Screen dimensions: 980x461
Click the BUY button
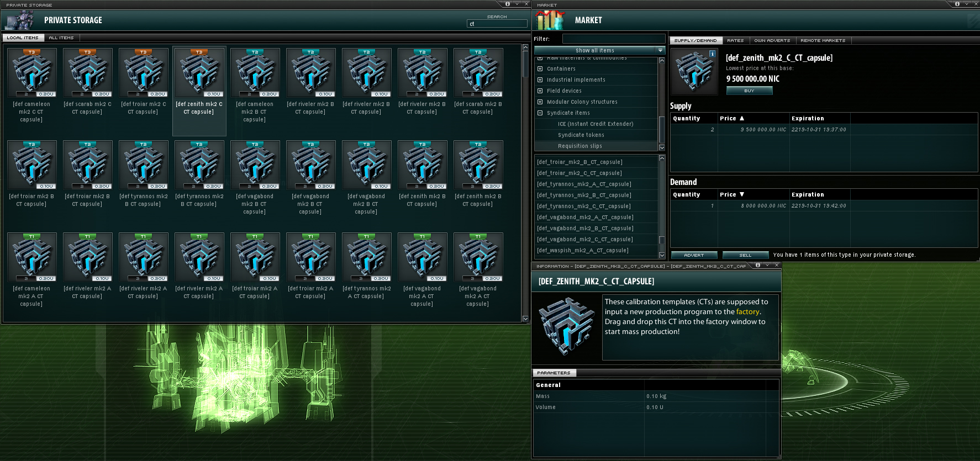tap(749, 91)
